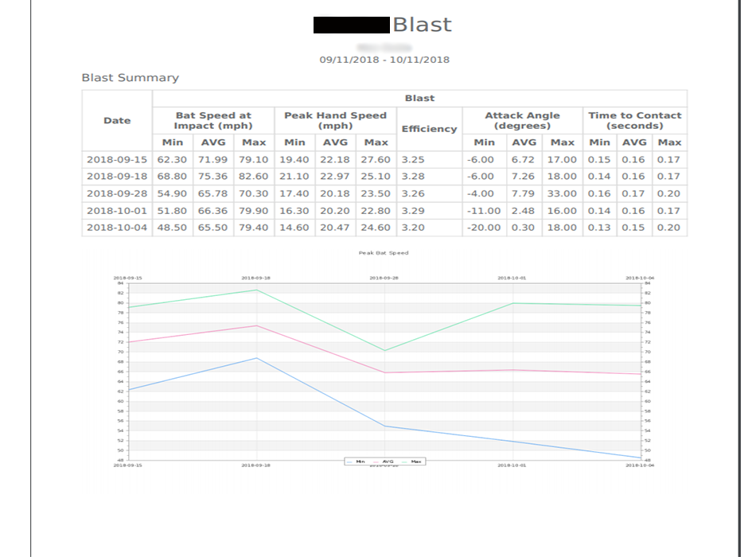Click the Blast title heading
Image resolution: width=756 pixels, height=557 pixels.
422,25
